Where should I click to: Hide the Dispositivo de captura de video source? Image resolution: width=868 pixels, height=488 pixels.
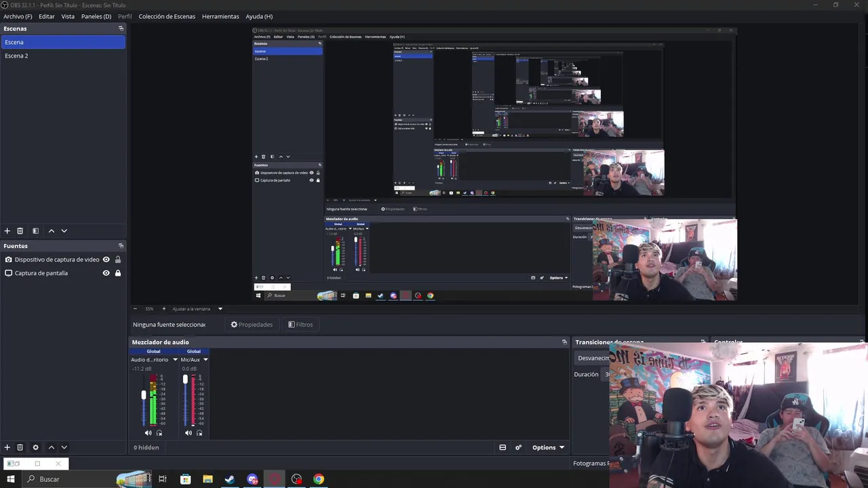(x=106, y=260)
